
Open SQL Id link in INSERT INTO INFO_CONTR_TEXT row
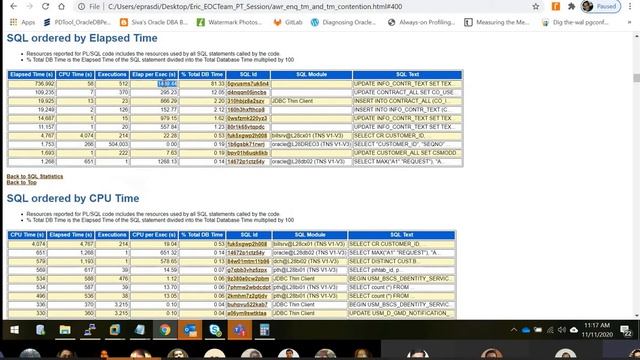pos(246,109)
